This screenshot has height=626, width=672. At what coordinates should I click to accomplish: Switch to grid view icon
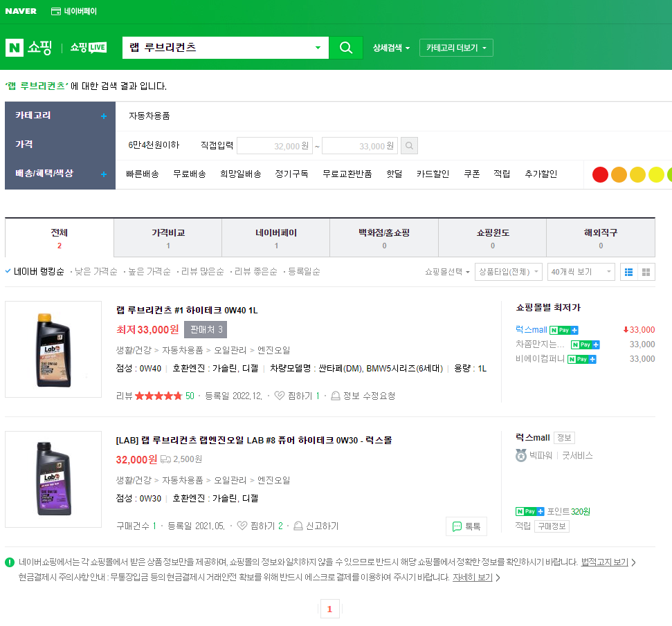[x=646, y=272]
